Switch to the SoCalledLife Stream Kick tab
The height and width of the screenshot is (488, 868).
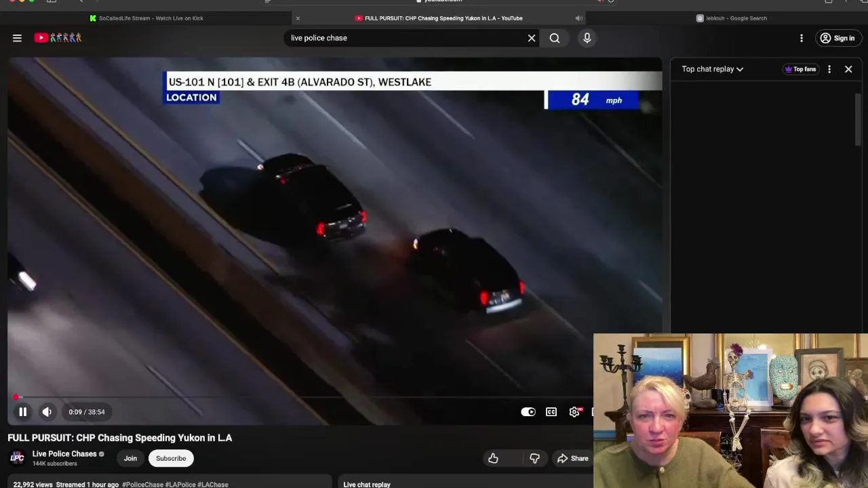[146, 18]
